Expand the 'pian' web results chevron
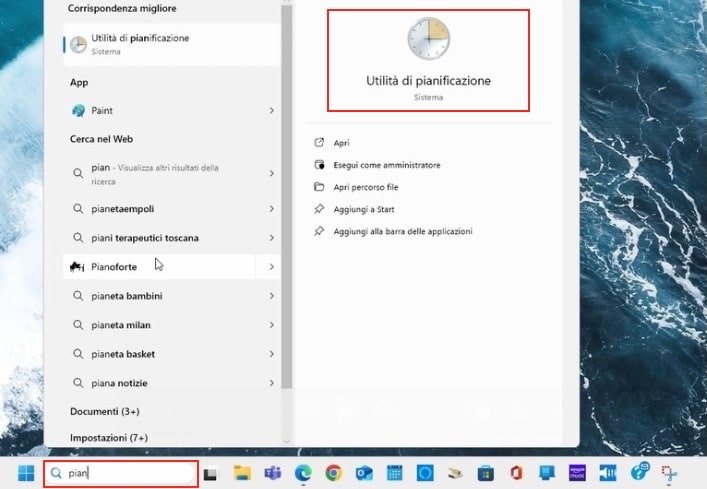 271,174
